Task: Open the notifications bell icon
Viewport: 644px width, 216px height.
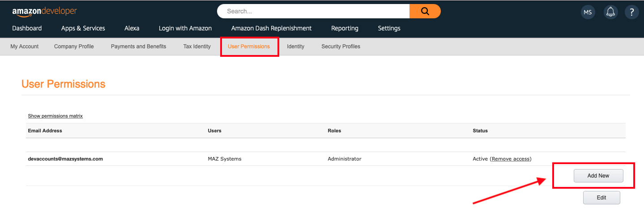Action: click(x=610, y=12)
